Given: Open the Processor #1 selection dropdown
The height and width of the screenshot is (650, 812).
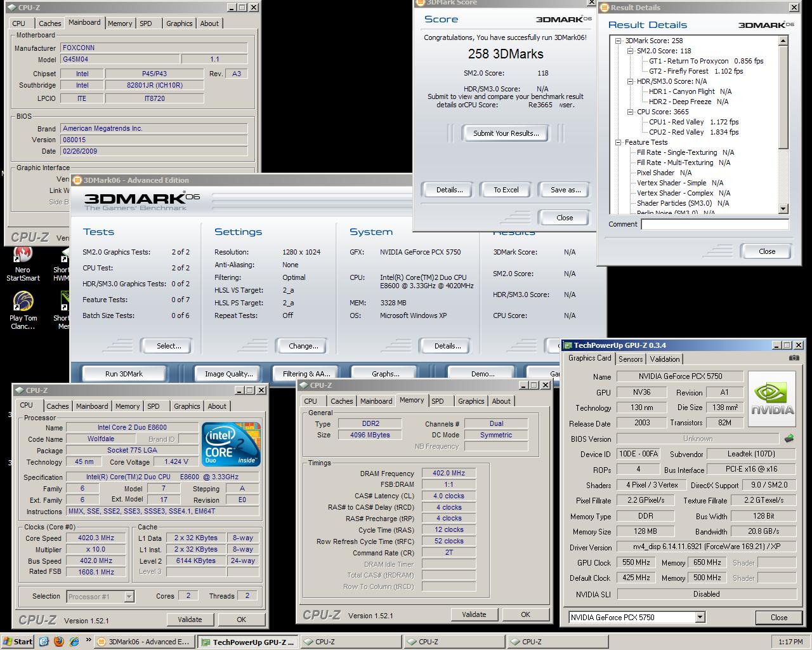Looking at the screenshot, I should [x=129, y=597].
